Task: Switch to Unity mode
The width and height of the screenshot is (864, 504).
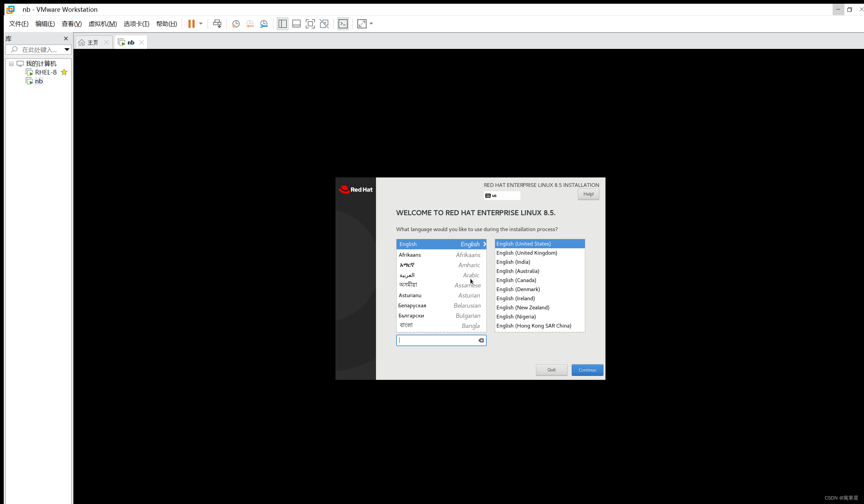Action: coord(324,24)
